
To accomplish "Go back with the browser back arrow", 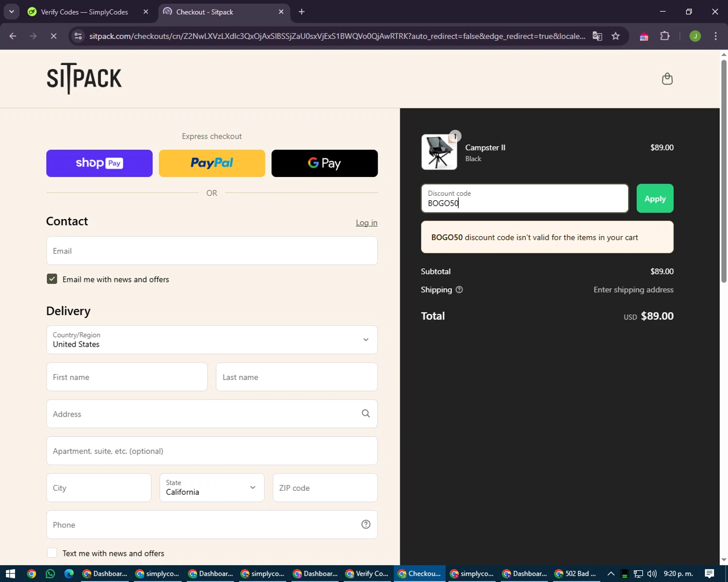I will [13, 36].
